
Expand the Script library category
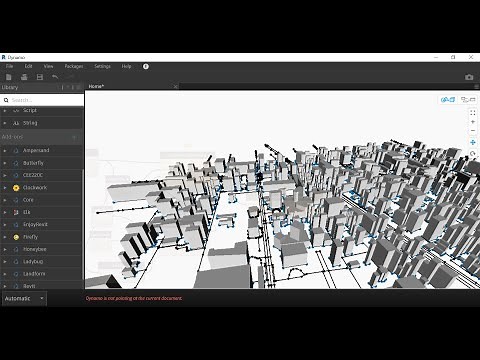pyautogui.click(x=5, y=110)
